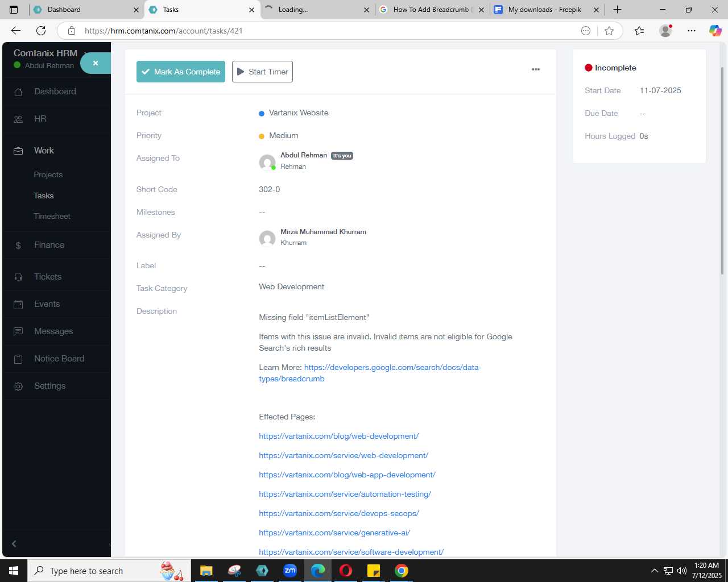Viewport: 728px width, 582px height.
Task: Open Edge settings and more menu
Action: (x=692, y=31)
